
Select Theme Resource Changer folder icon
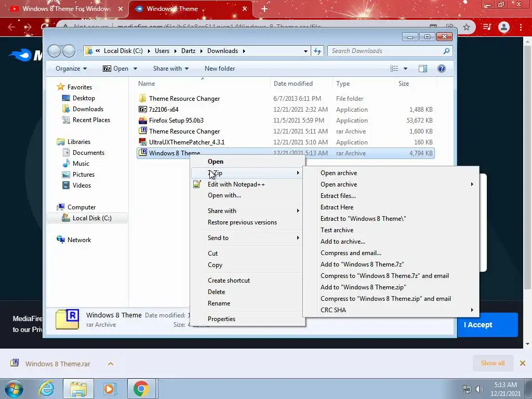(x=142, y=98)
